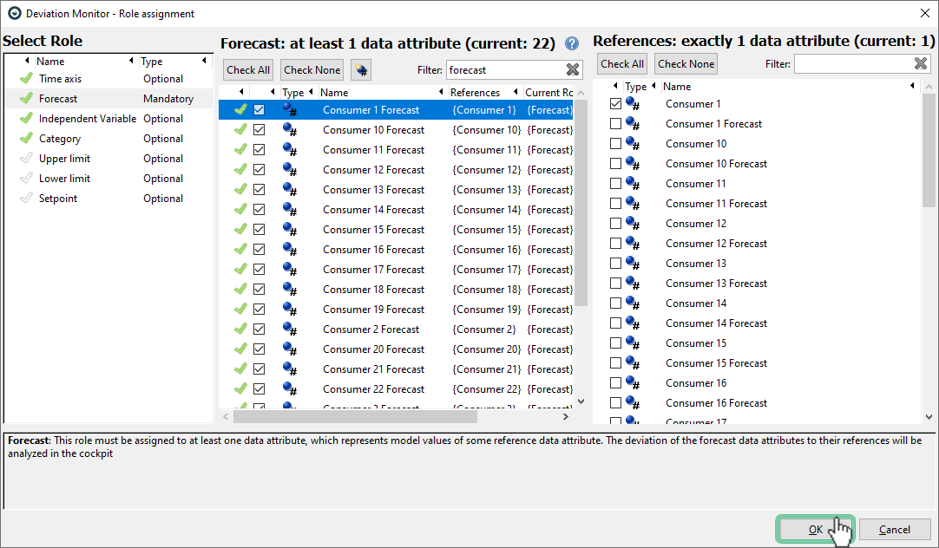Viewport: 939px width, 548px height.
Task: Click gray check icon next to Lower limit
Action: [26, 178]
